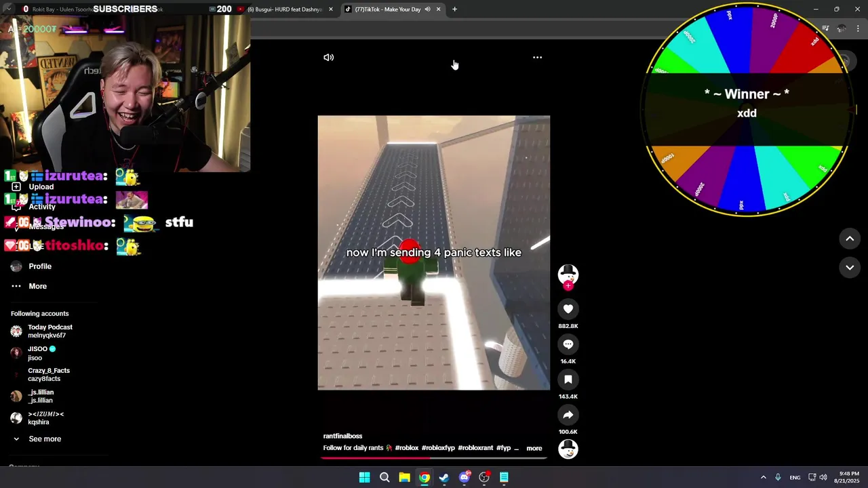Open JISOO account avatar
The image size is (868, 488).
click(16, 353)
